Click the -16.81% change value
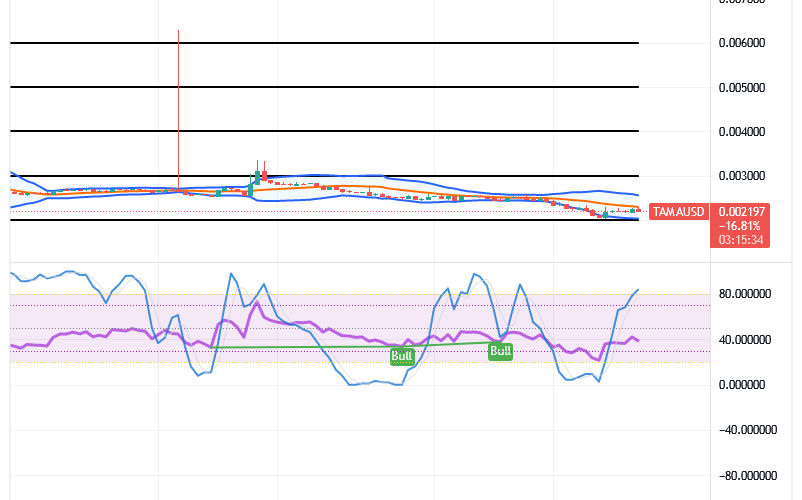The height and width of the screenshot is (500, 802). [x=739, y=226]
